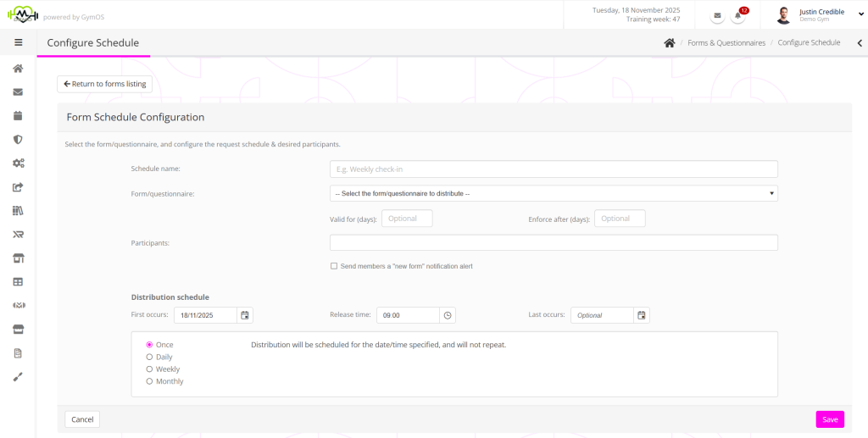Go to Forms & Questionnaires breadcrumb

click(726, 43)
